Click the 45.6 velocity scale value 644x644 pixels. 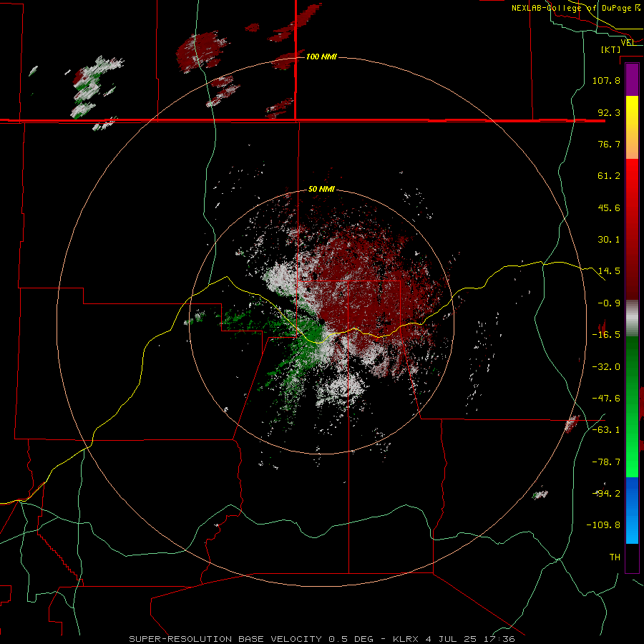pyautogui.click(x=609, y=208)
